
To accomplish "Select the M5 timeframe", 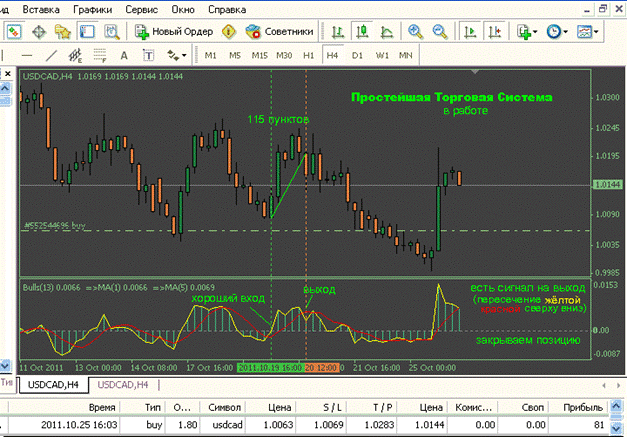I will pyautogui.click(x=235, y=56).
